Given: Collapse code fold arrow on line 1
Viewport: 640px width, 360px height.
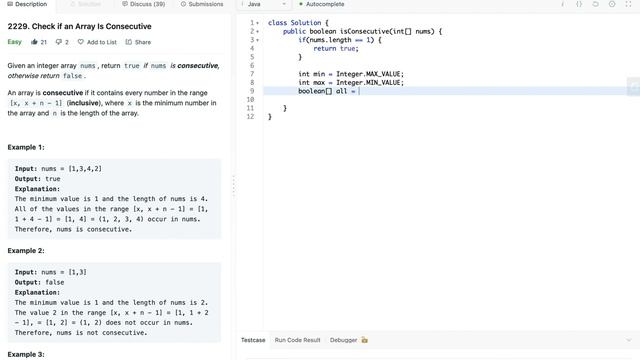Looking at the screenshot, I should pyautogui.click(x=258, y=23).
